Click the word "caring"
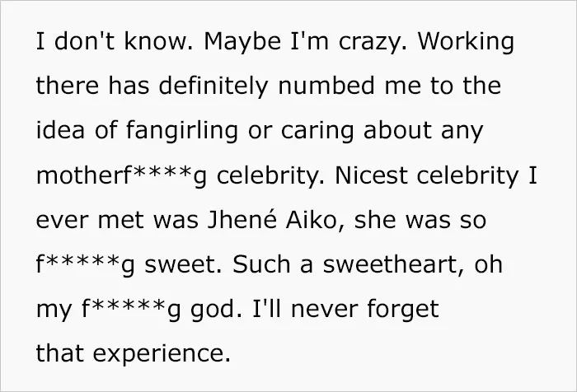The width and height of the screenshot is (577, 392). (317, 131)
